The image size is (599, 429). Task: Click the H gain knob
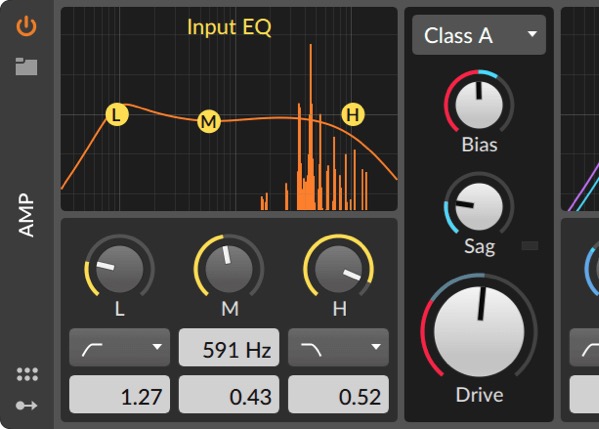pyautogui.click(x=338, y=268)
